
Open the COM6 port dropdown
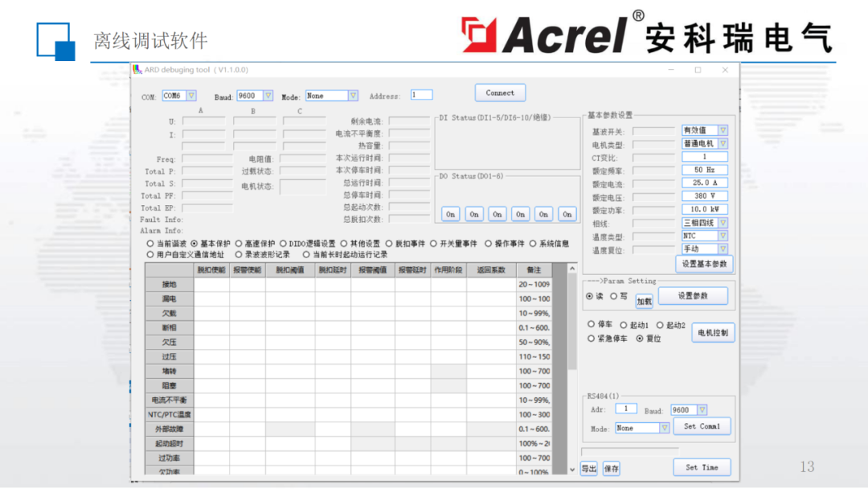tap(192, 95)
